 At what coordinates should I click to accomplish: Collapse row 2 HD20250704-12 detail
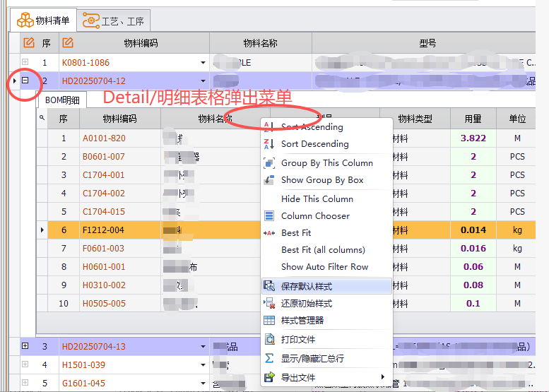click(25, 80)
